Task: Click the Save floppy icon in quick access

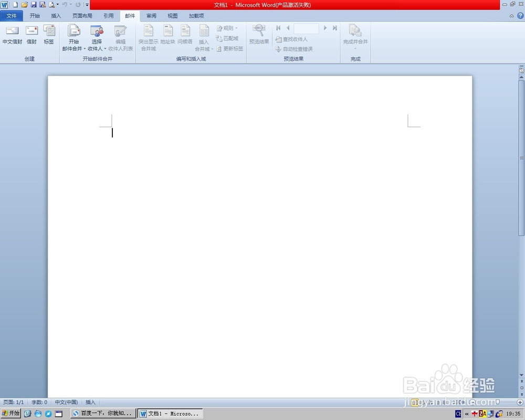Action: coord(34,5)
